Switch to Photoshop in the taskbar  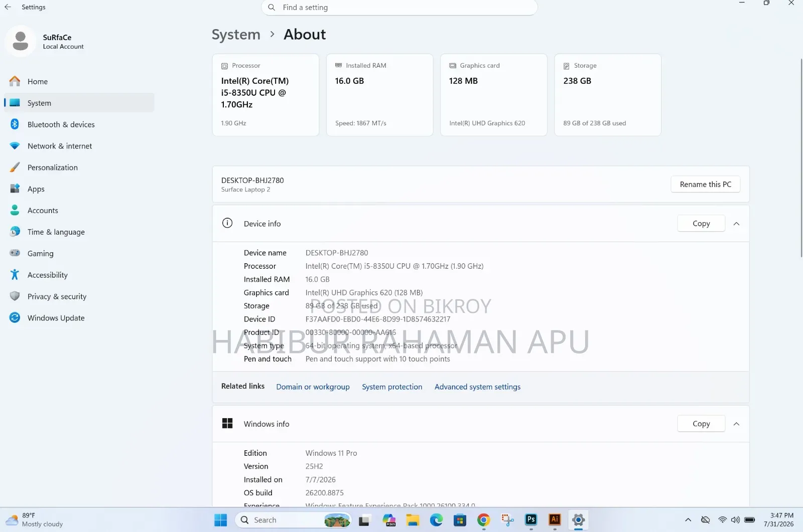(x=531, y=520)
